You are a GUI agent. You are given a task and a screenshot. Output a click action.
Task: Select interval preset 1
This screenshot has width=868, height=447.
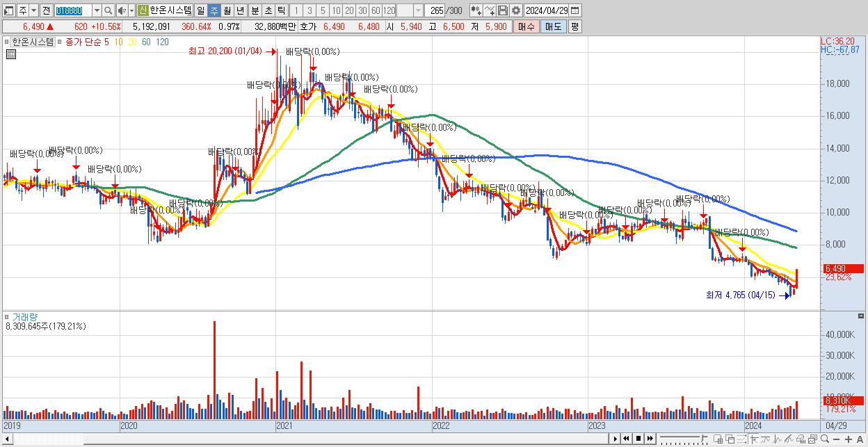point(296,10)
